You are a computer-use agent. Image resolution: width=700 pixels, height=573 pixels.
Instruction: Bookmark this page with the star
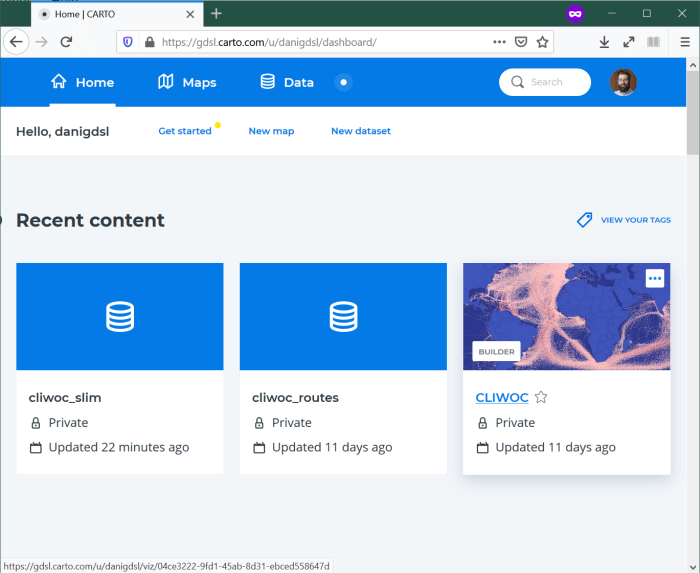coord(542,42)
